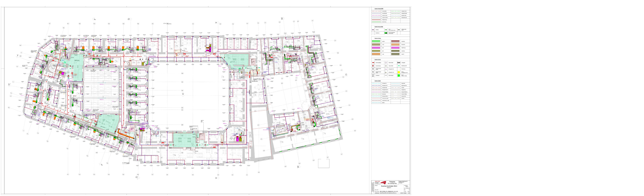Click the Trinkwasser Kalt line in the Sanitär legend
This screenshot has height=196, width=644.
376,83
